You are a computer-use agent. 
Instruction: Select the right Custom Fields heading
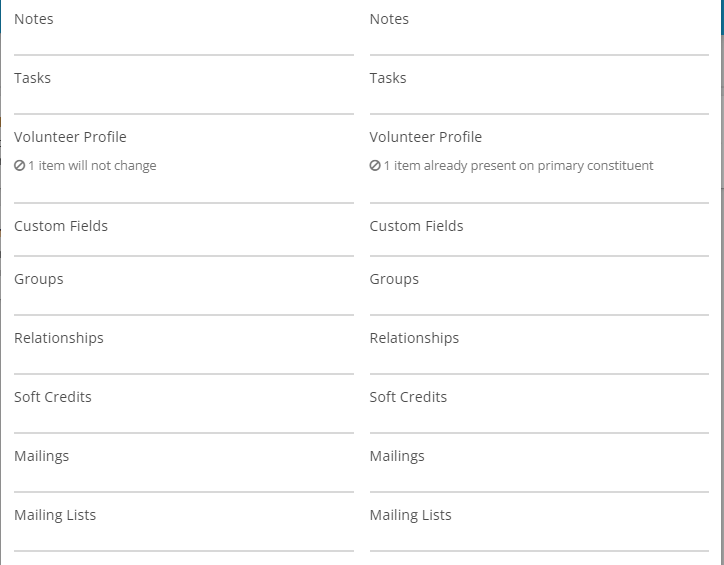(x=416, y=226)
